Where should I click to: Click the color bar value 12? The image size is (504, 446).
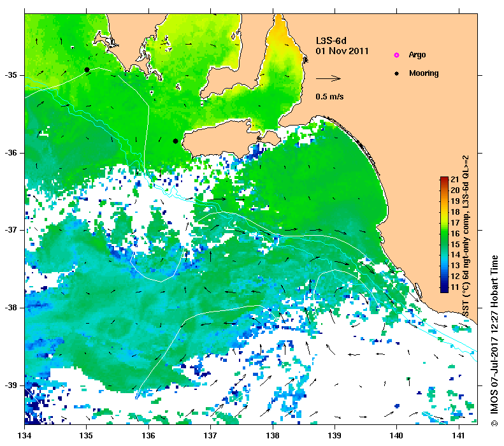coord(455,277)
